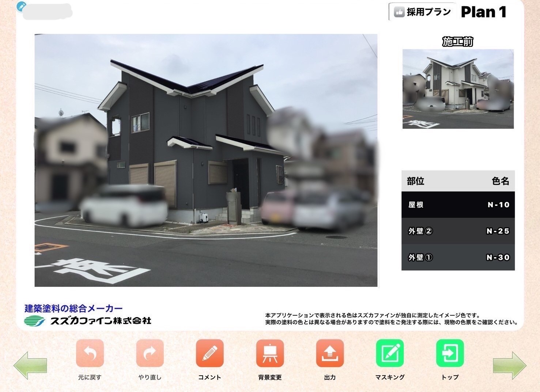The height and width of the screenshot is (392, 540).
Task: Toggle the 採用プラン thumbs-up button
Action: point(423,12)
